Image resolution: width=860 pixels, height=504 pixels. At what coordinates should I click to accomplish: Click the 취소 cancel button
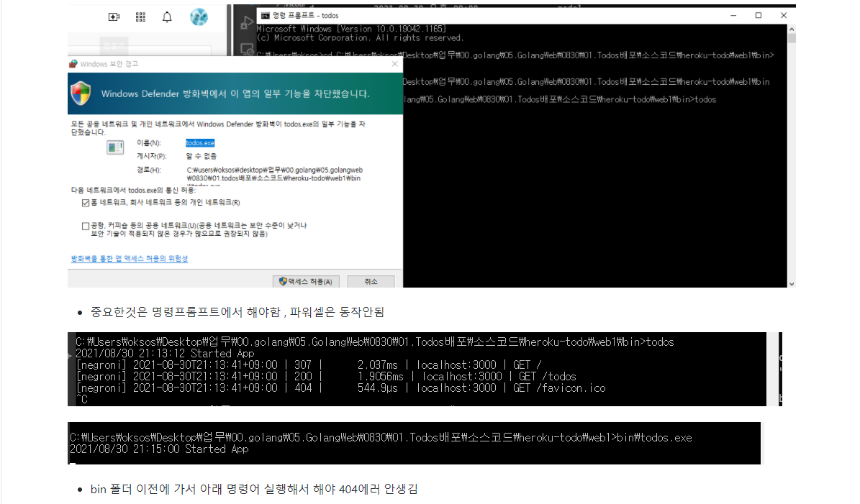coord(371,282)
